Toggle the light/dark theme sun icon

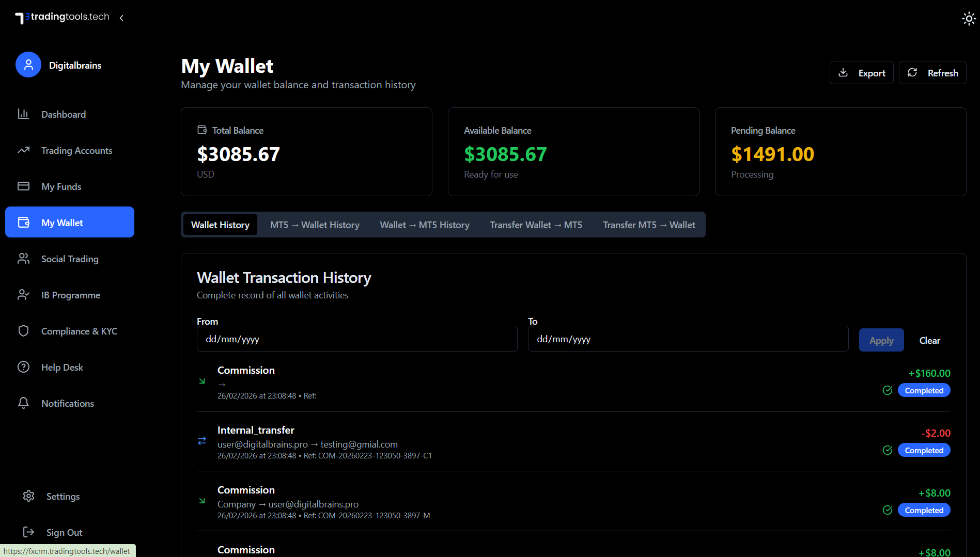tap(969, 19)
